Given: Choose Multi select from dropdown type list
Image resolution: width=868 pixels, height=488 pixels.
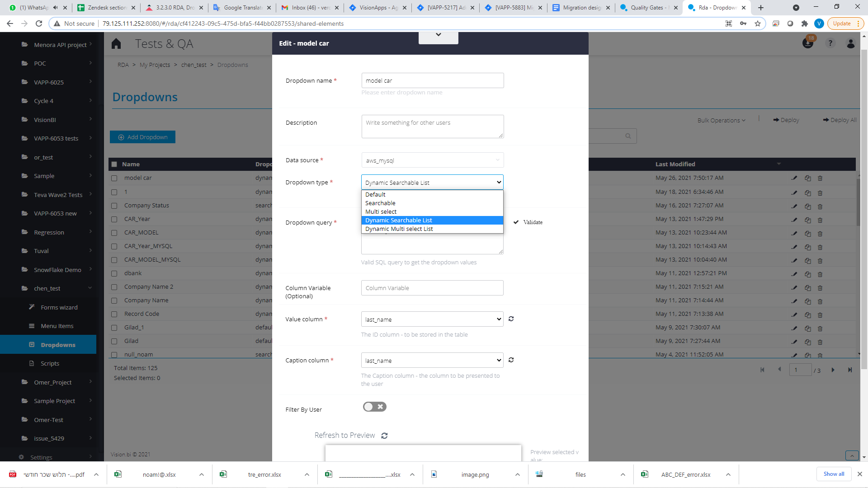Looking at the screenshot, I should (x=432, y=211).
